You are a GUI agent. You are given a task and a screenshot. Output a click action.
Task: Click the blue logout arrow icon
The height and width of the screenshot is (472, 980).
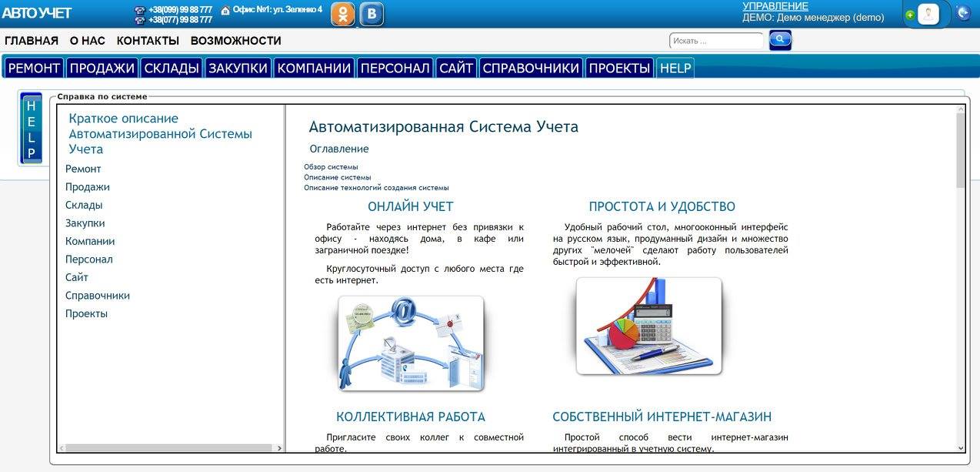tap(963, 13)
